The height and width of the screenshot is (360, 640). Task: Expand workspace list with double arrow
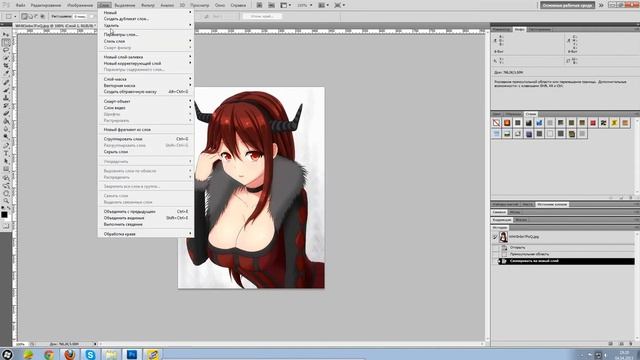click(601, 5)
